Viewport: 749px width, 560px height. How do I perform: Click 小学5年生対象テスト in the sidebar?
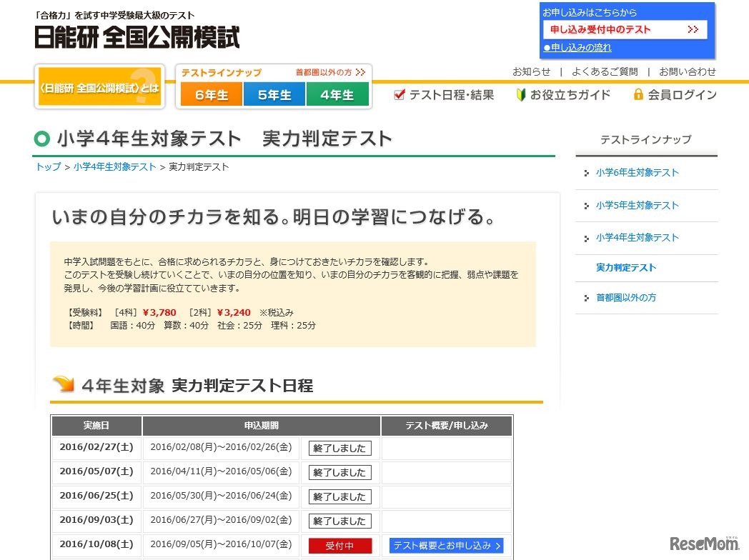point(637,205)
